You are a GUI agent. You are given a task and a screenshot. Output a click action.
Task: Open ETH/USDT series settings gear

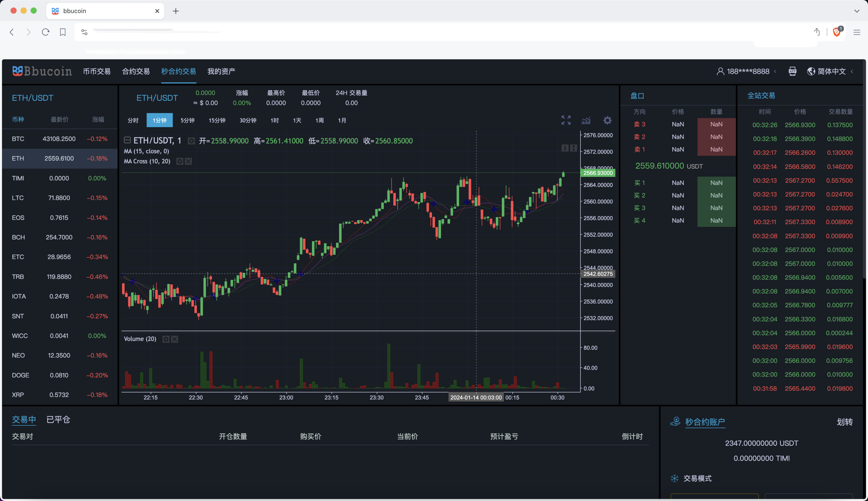pos(191,141)
